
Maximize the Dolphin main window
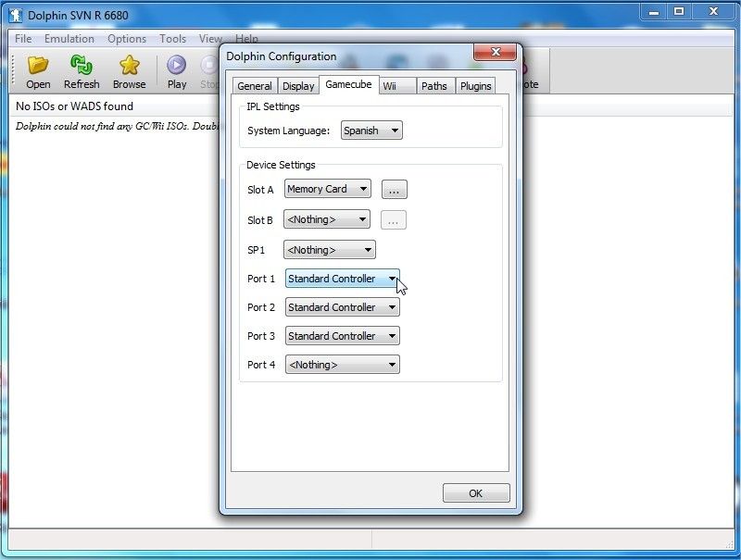pos(679,12)
